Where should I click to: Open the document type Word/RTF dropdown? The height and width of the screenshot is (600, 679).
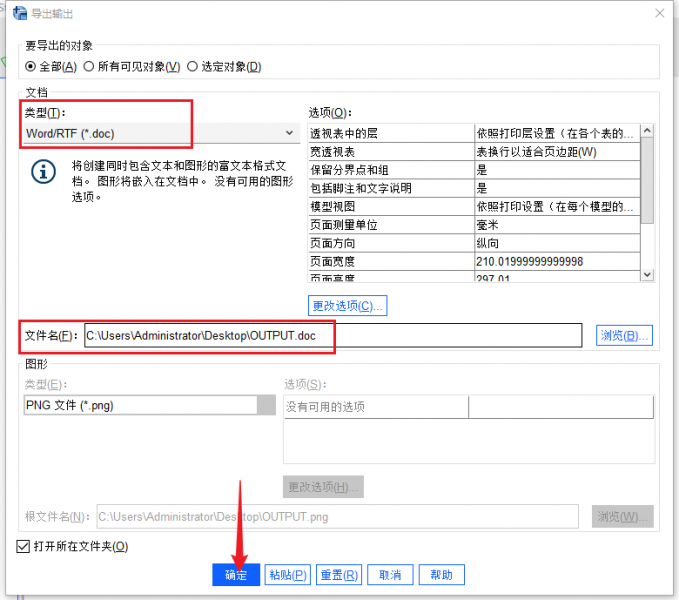click(x=161, y=133)
